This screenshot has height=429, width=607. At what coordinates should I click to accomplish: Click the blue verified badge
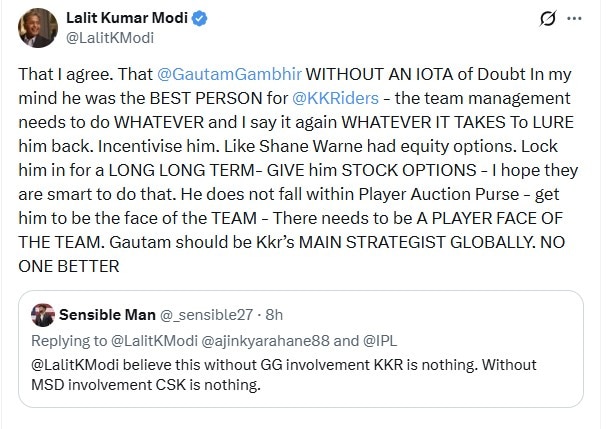click(x=201, y=17)
